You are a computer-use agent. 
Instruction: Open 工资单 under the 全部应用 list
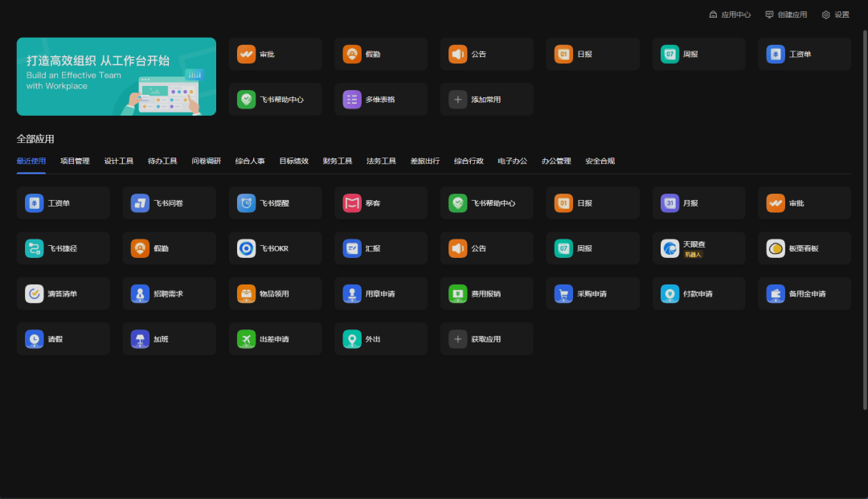point(63,203)
